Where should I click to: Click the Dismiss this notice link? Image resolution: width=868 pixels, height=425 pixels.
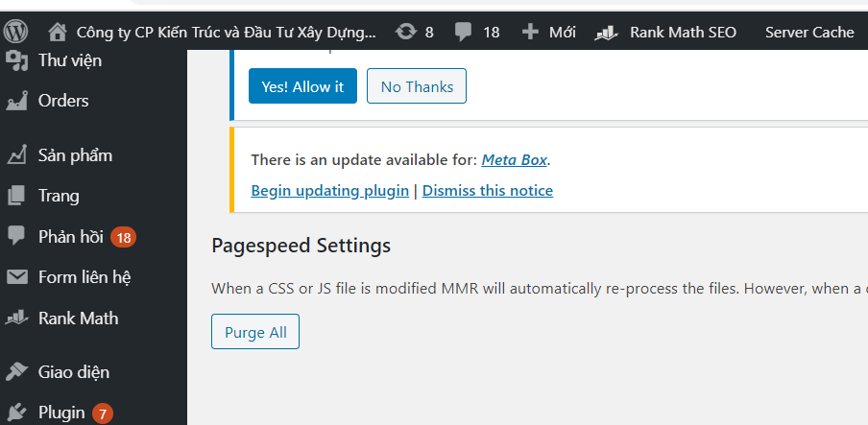pos(488,190)
